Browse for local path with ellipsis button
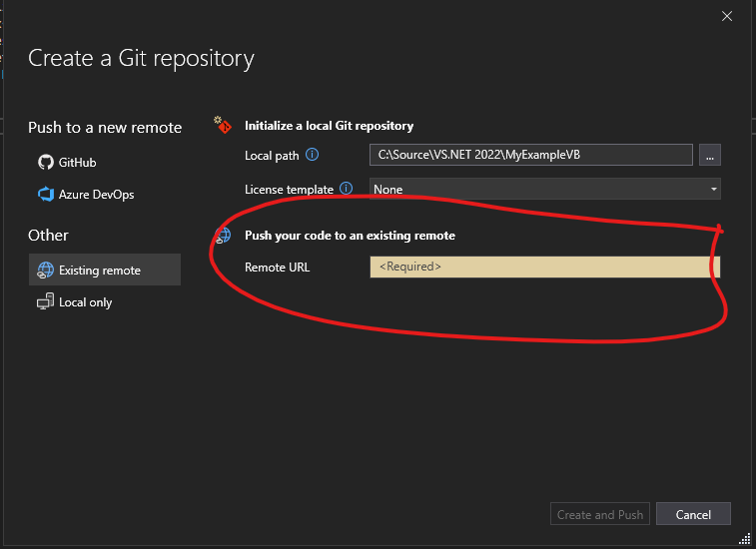The image size is (756, 549). pos(710,155)
